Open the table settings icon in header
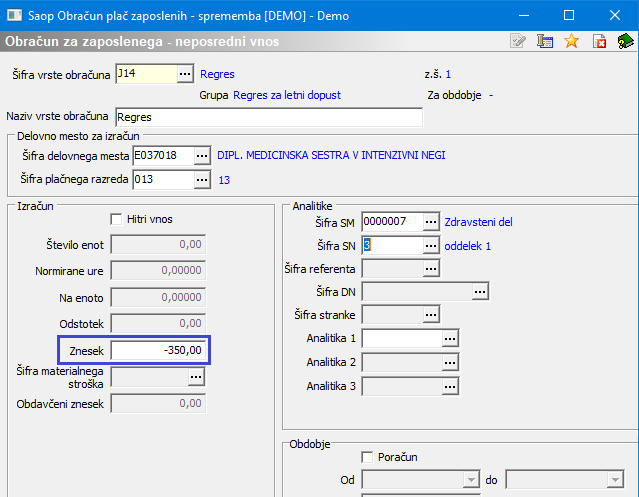This screenshot has height=497, width=639. pyautogui.click(x=544, y=41)
